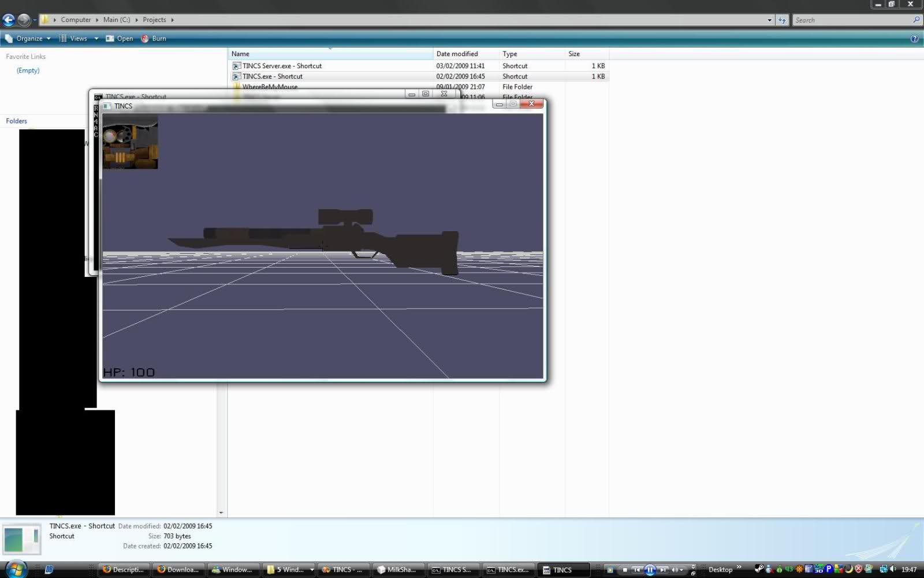The image size is (924, 578).
Task: Switch to the MilkShape taskbar window
Action: [x=398, y=570]
